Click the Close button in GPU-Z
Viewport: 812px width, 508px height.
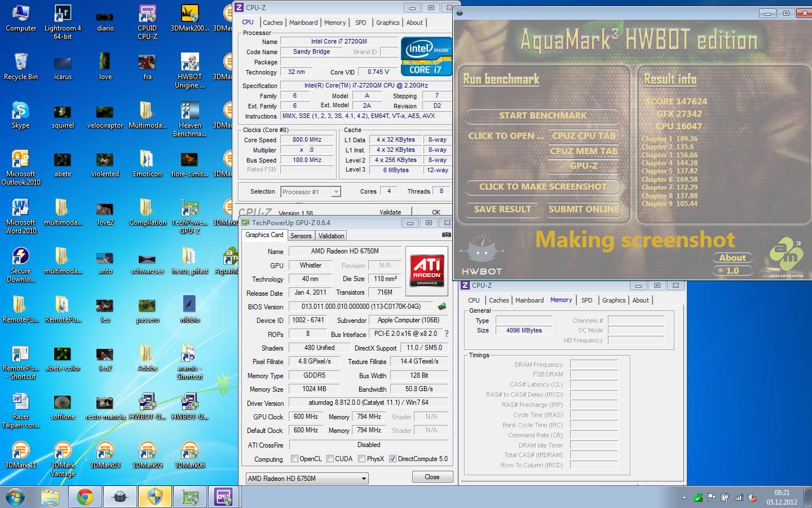[432, 477]
